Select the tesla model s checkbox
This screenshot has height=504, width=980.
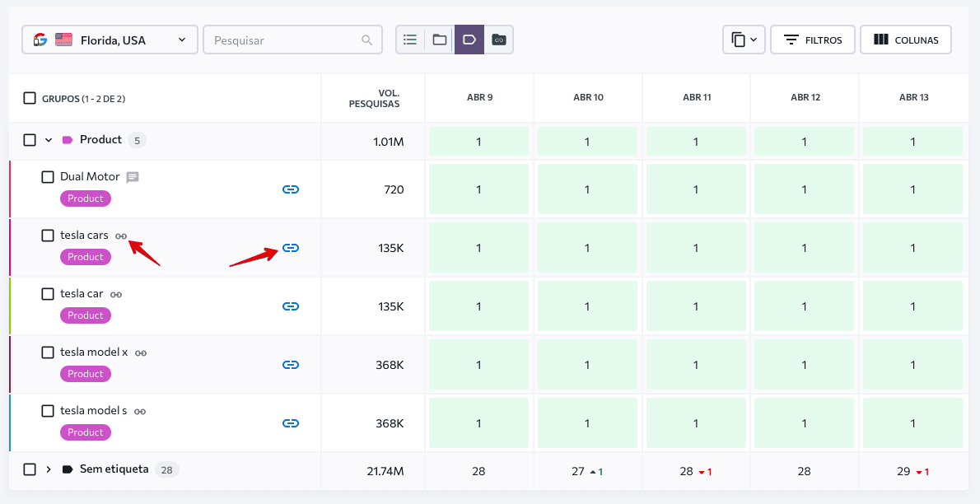[x=48, y=411]
